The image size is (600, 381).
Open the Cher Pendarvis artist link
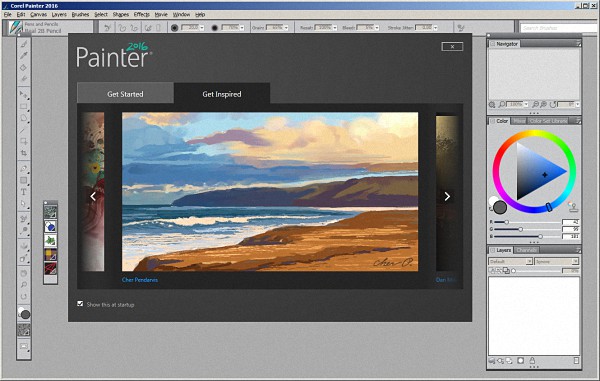tap(140, 280)
